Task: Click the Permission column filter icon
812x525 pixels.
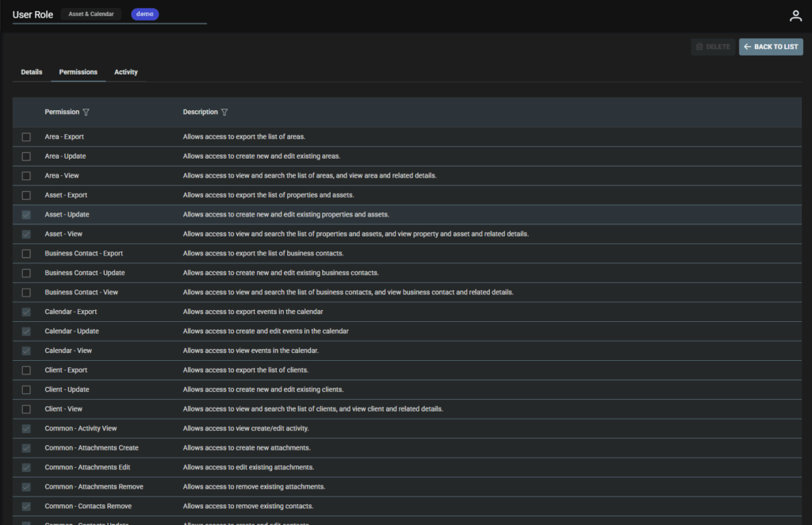Action: pyautogui.click(x=86, y=113)
